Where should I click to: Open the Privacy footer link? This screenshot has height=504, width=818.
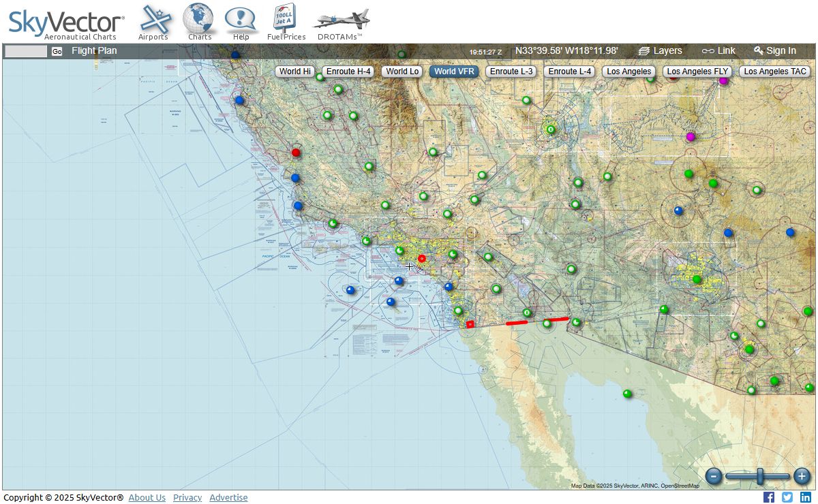(x=187, y=498)
